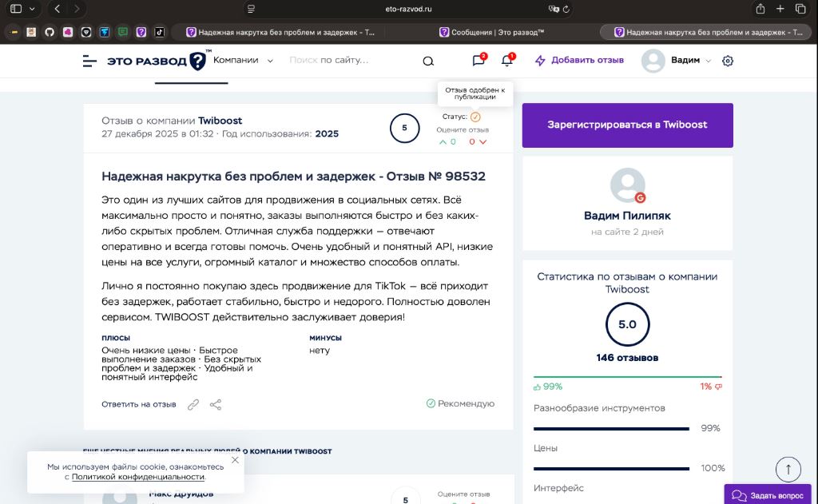Screen dimensions: 818x504
Task: Click the Ответить на отзыв link
Action: click(x=138, y=404)
